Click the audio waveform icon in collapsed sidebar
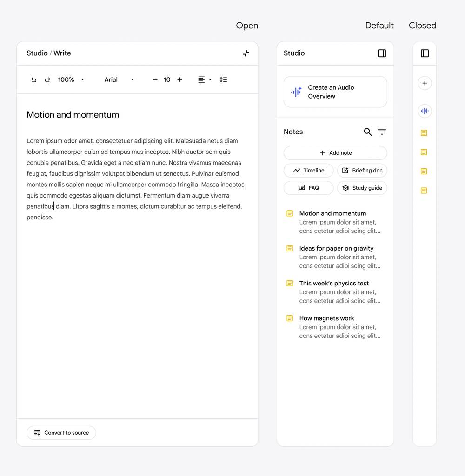Screen dimensions: 465x476 pyautogui.click(x=424, y=111)
